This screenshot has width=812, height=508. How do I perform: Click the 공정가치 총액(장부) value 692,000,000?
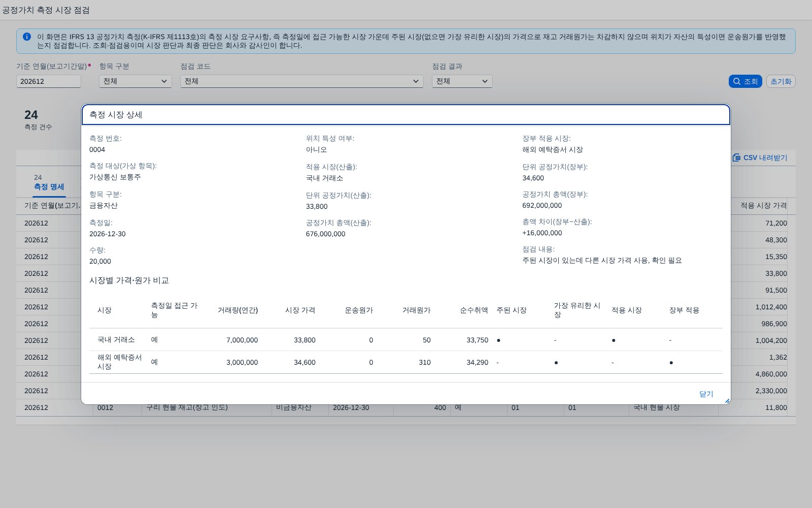click(542, 205)
